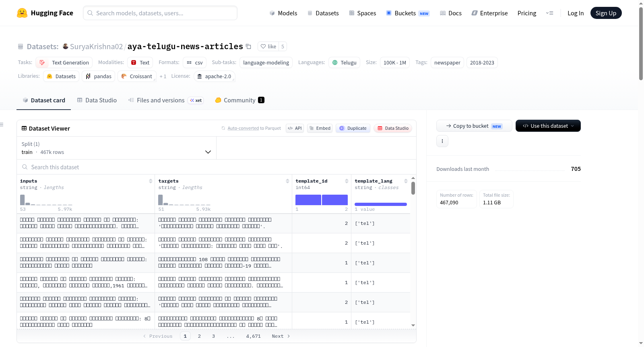Screen dimensions: 644x347
Task: Sort the targets column
Action: click(x=287, y=181)
